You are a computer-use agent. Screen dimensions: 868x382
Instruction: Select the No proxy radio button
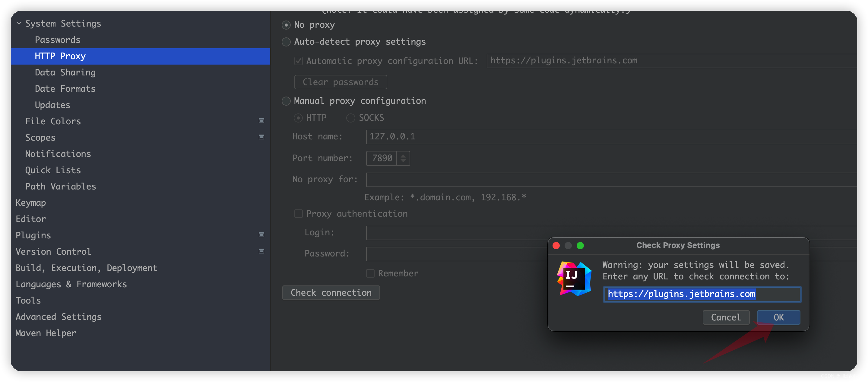coord(286,25)
